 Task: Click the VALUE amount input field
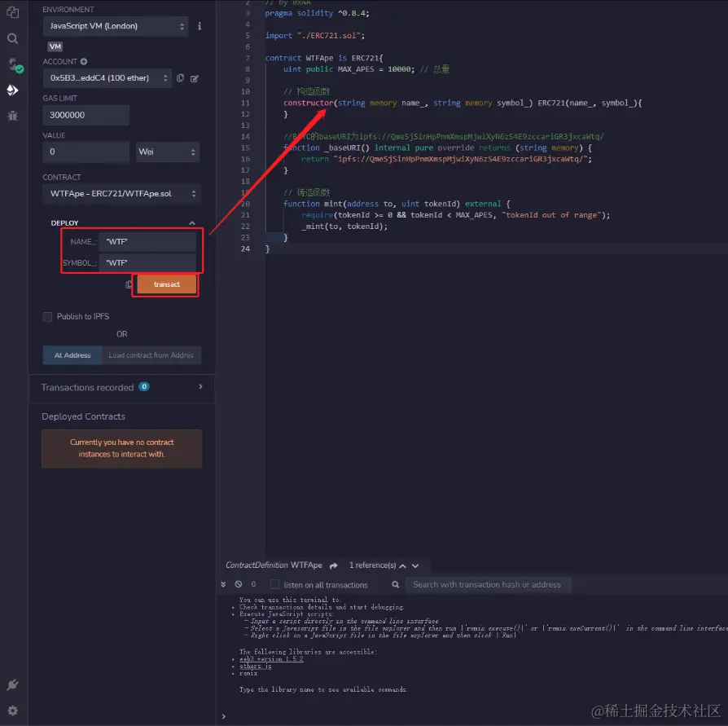point(86,152)
